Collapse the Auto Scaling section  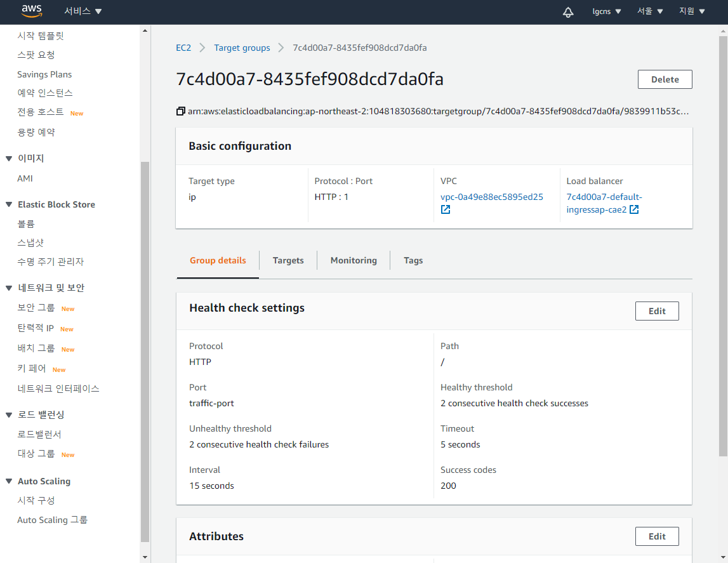tap(9, 481)
